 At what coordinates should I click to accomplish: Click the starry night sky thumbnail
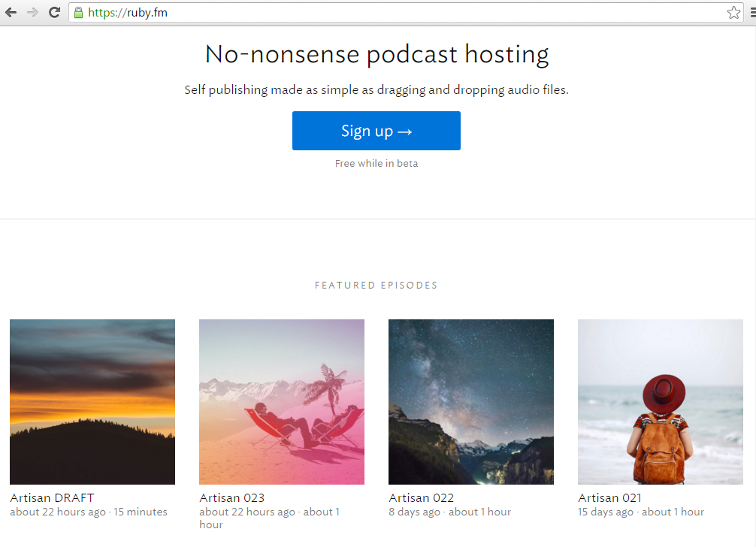470,401
